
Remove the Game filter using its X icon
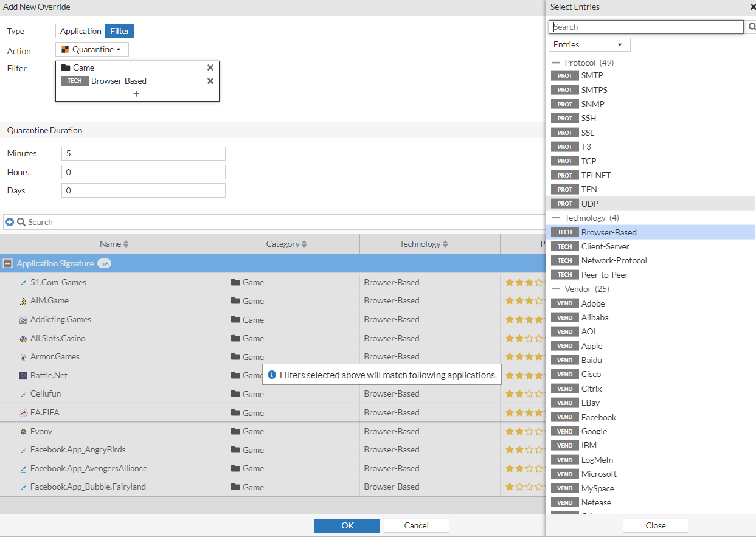click(x=210, y=68)
